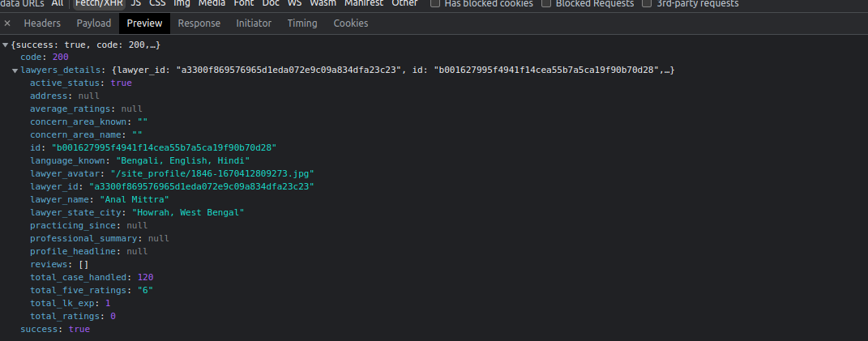The height and width of the screenshot is (341, 868).
Task: Collapse the lawyers_details object
Action: tap(15, 71)
